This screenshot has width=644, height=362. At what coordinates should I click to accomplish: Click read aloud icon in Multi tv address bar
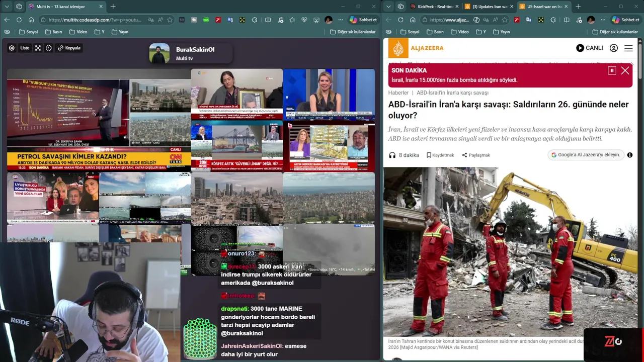click(160, 20)
